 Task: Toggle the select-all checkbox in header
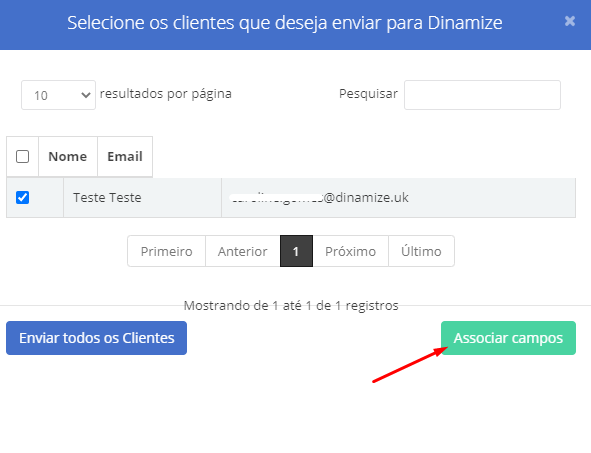(x=23, y=156)
